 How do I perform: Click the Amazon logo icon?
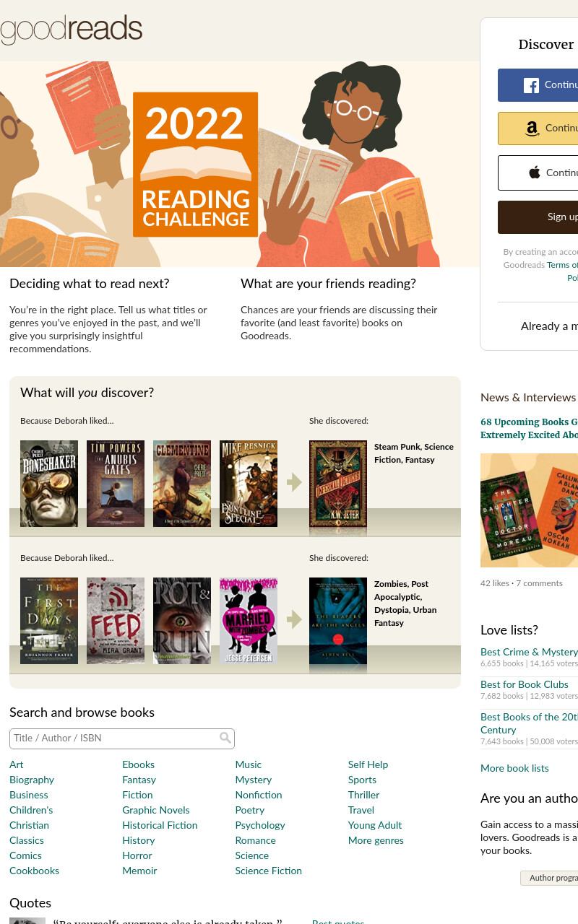coord(532,128)
